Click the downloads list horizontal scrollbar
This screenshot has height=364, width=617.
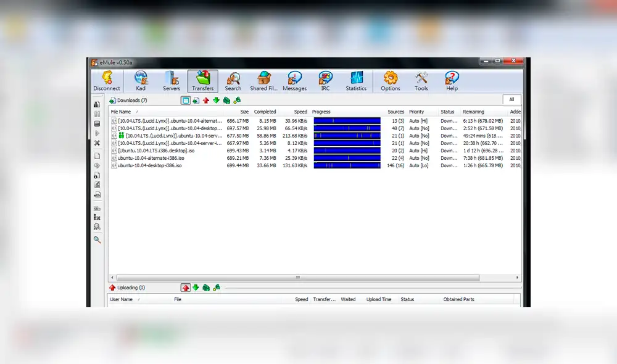pos(299,278)
